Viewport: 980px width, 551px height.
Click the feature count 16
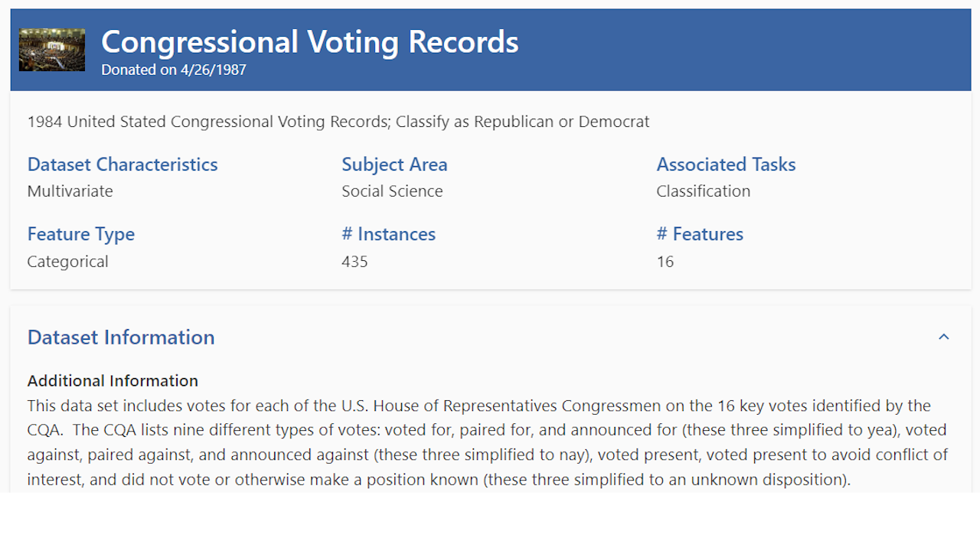665,261
